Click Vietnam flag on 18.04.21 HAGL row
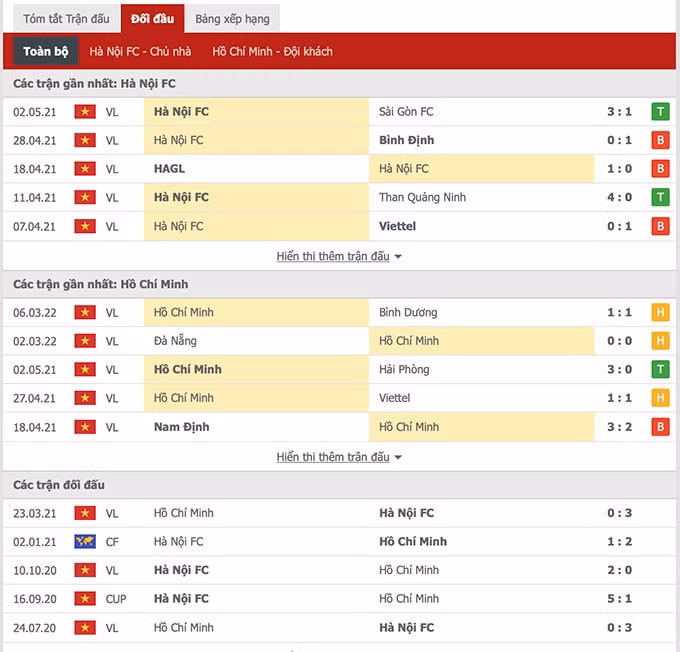This screenshot has height=652, width=680. tap(85, 169)
